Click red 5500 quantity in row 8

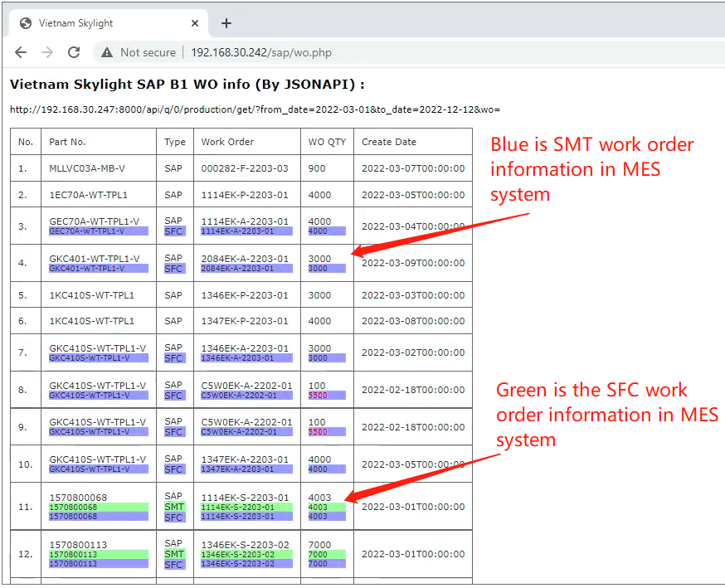point(318,396)
